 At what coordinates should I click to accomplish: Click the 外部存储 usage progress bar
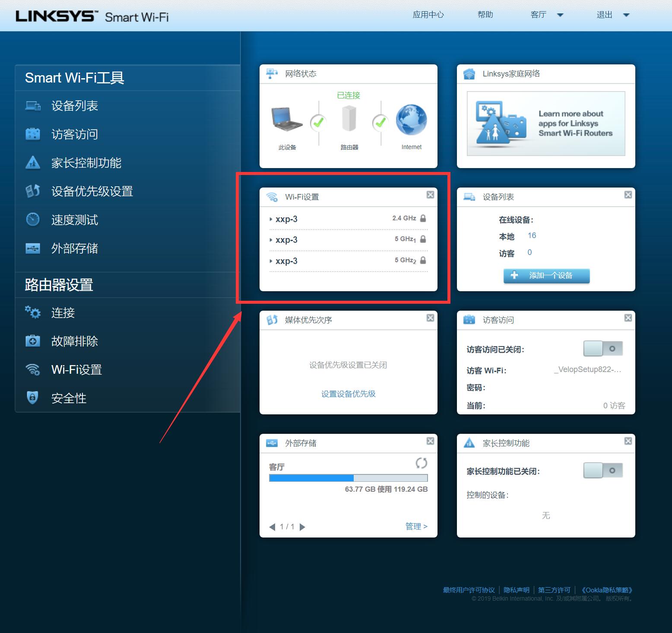[x=348, y=478]
